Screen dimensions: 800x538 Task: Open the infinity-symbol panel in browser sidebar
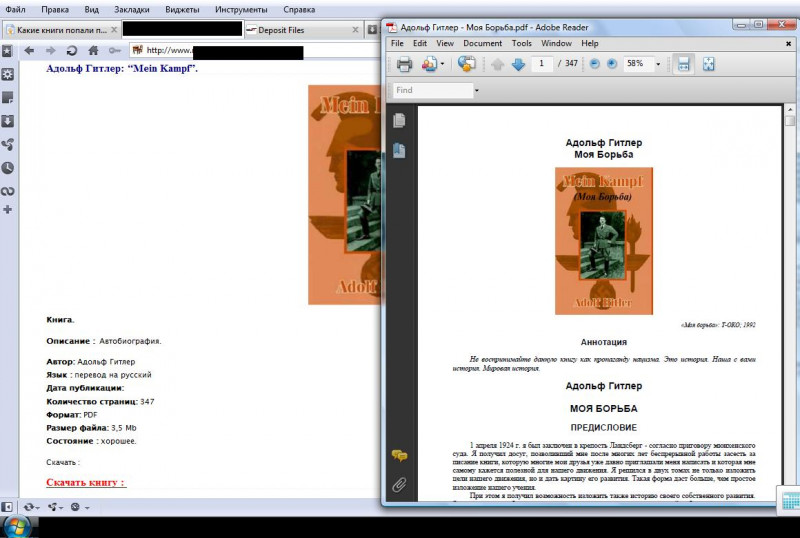tap(7, 191)
